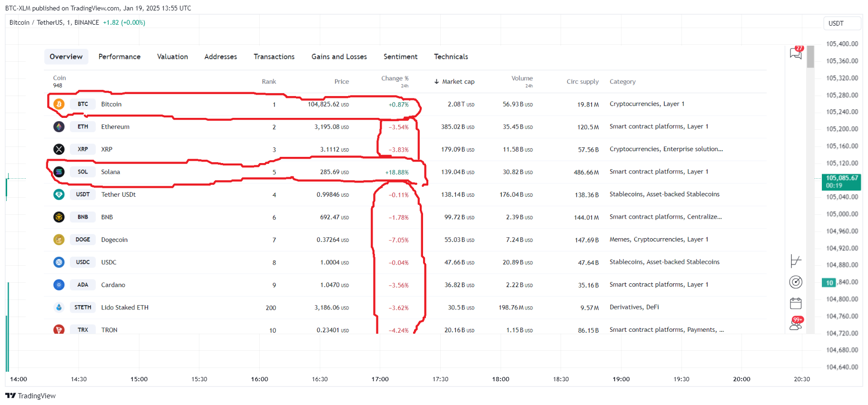Image resolution: width=868 pixels, height=405 pixels.
Task: Sort table by Price column header
Action: [342, 82]
